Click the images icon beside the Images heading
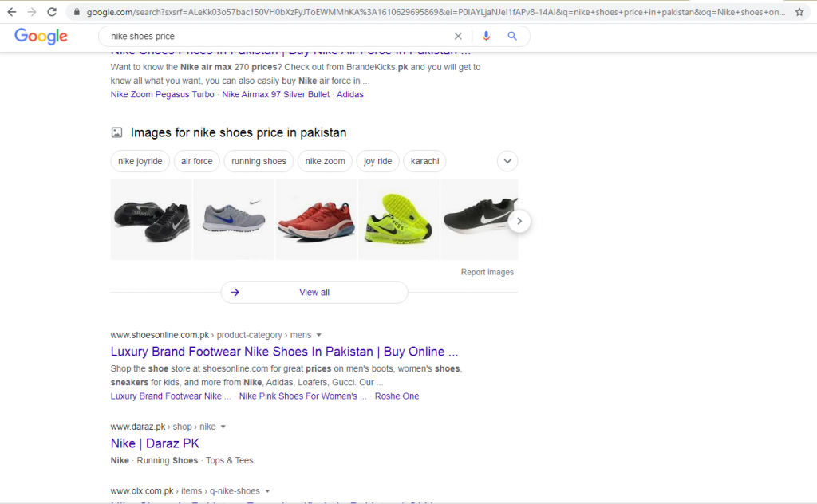This screenshot has height=504, width=817. pos(116,132)
